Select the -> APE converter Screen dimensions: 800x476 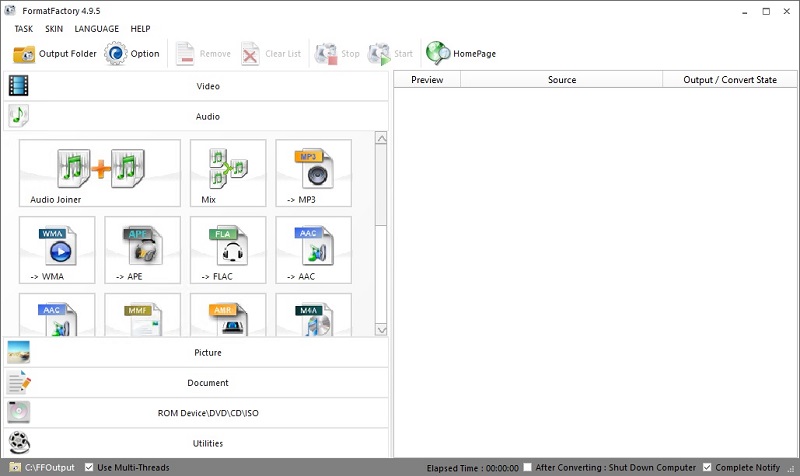pos(143,250)
